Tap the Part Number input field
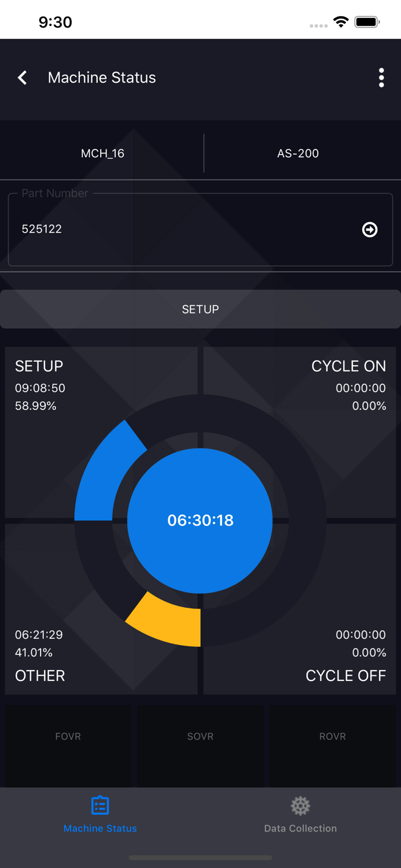 tap(174, 229)
